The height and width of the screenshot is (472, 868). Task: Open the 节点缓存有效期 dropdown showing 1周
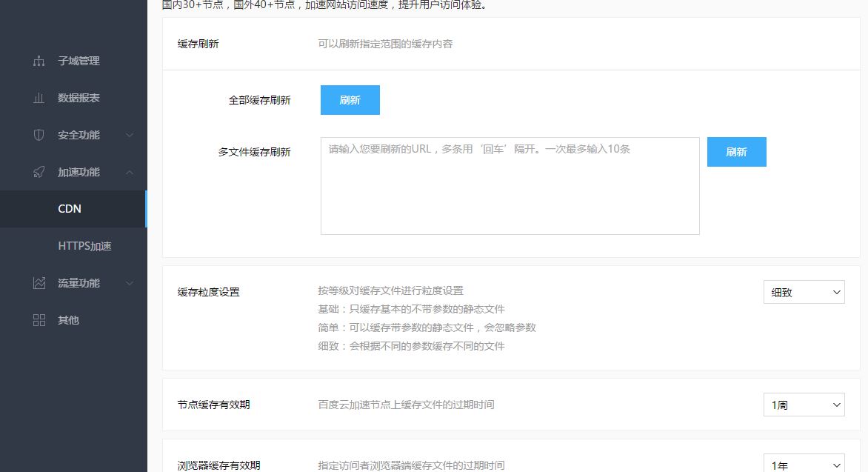pos(804,405)
